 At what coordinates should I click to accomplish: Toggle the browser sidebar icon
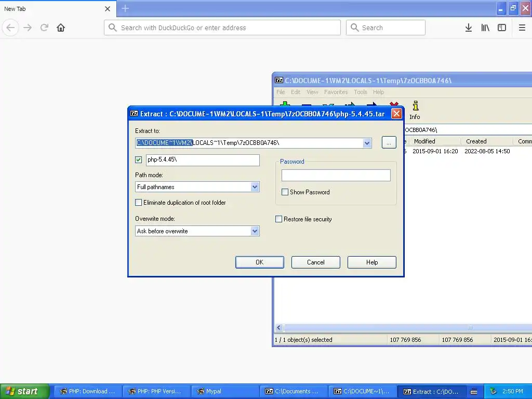coord(502,28)
